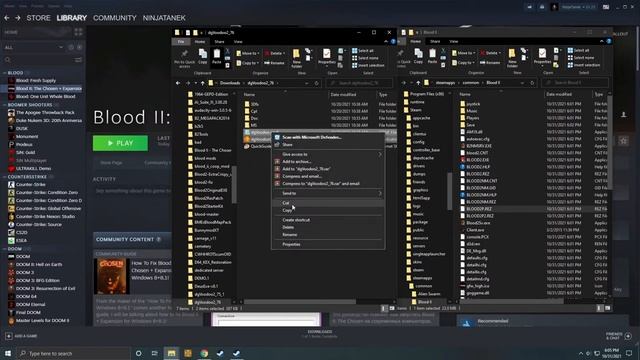
Task: Click Steam forward navigation arrow
Action: tap(18, 18)
